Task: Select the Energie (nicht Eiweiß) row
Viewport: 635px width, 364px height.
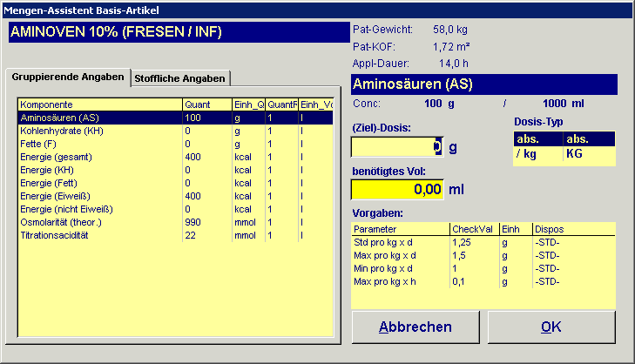Action: point(175,209)
